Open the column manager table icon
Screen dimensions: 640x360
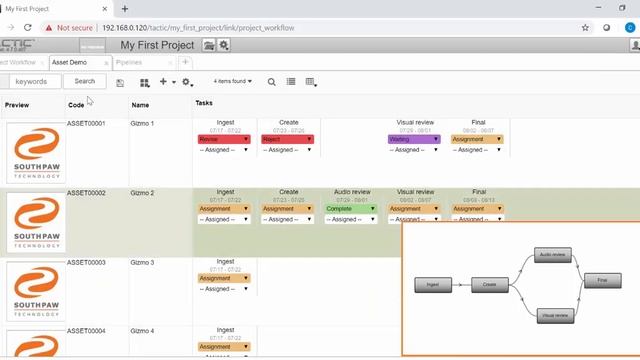click(x=311, y=82)
